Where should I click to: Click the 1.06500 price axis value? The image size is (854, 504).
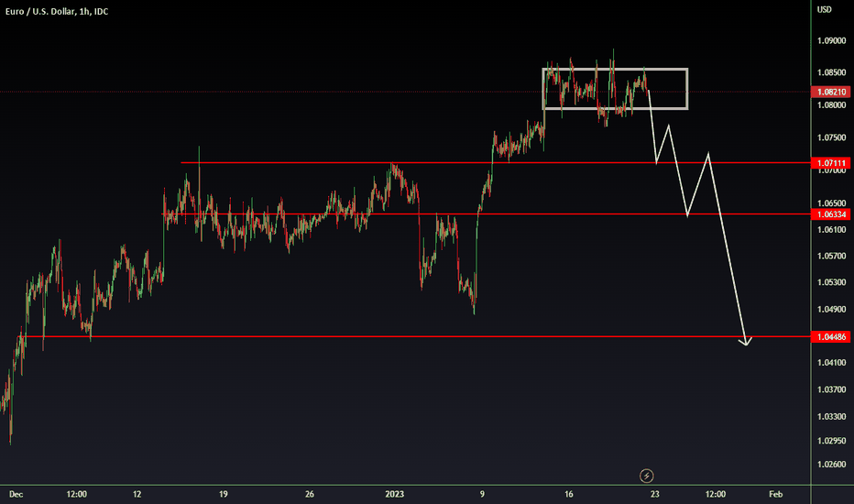(x=832, y=203)
